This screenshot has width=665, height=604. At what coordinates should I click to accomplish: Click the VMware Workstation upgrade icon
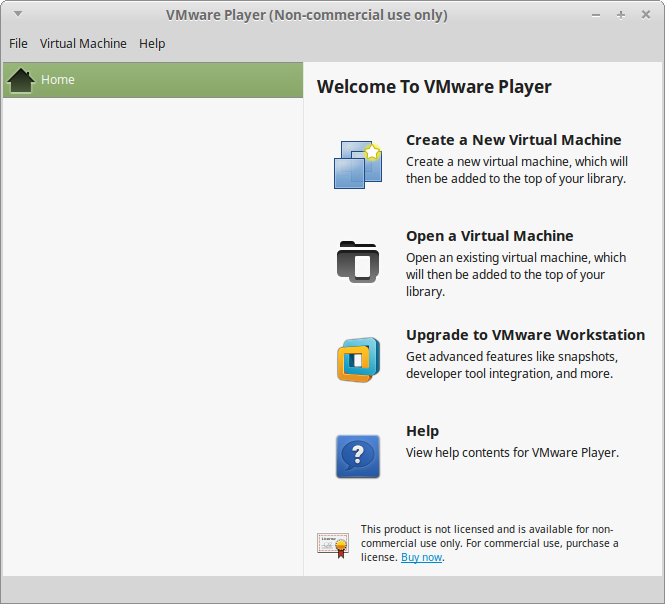tap(358, 360)
